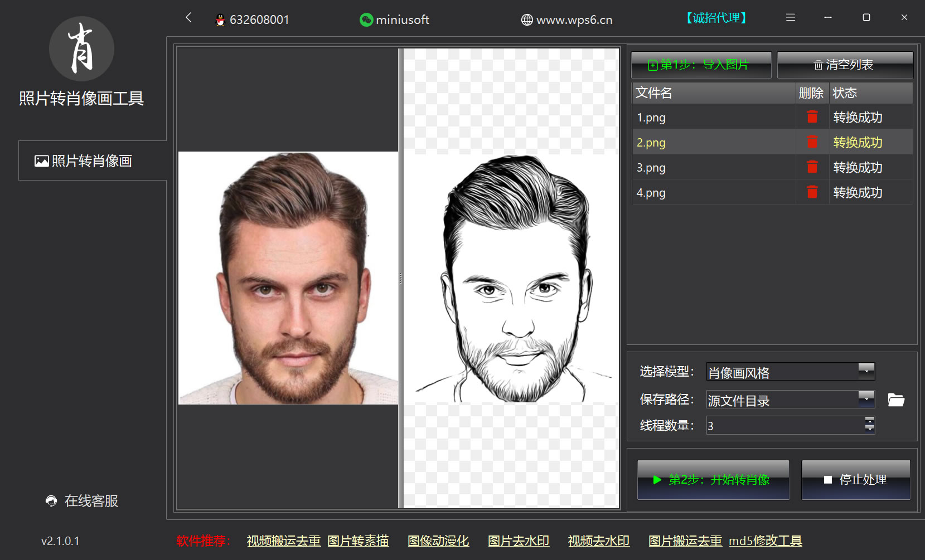Screen dimensions: 925x560
Task: Click the back arrow in title bar
Action: click(188, 18)
